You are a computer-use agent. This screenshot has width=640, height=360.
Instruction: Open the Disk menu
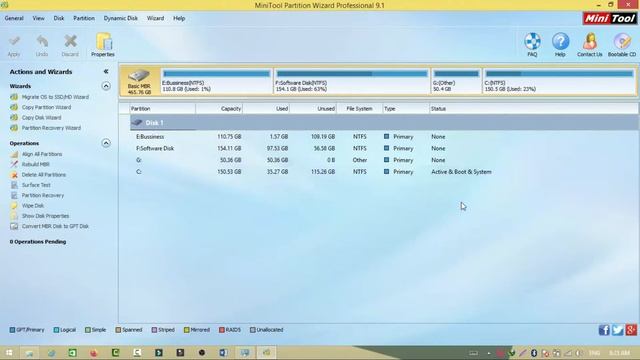59,18
